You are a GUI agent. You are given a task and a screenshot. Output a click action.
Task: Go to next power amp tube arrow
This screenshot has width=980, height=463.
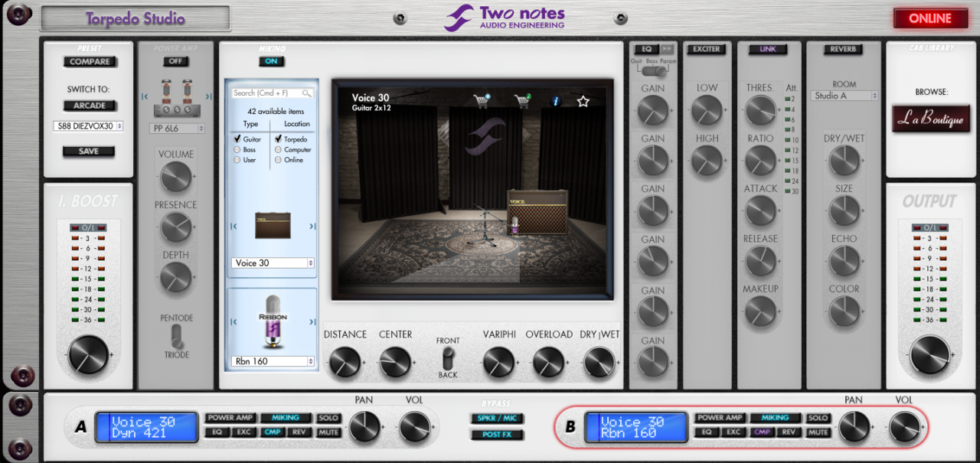tap(209, 97)
